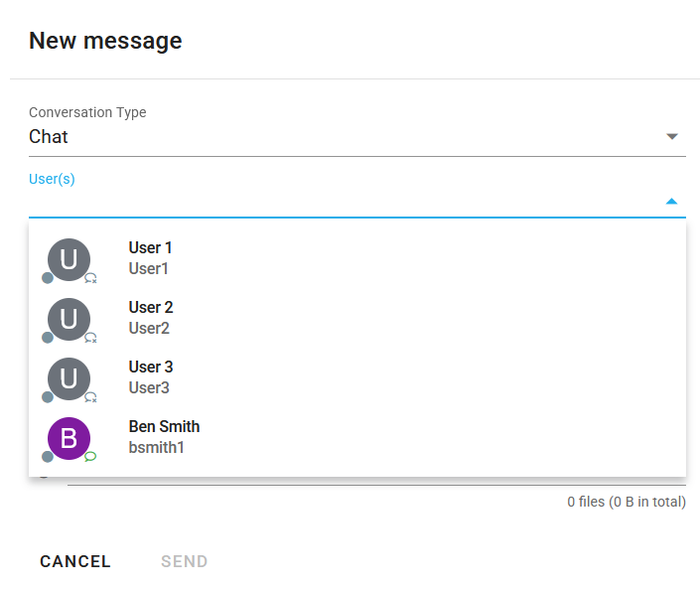This screenshot has width=700, height=591.
Task: Click the CANCEL button
Action: pyautogui.click(x=75, y=561)
